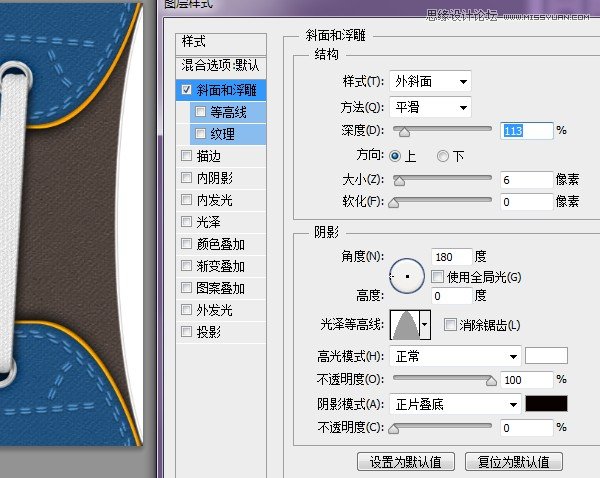Tick the 描边 checkbox

pos(186,155)
